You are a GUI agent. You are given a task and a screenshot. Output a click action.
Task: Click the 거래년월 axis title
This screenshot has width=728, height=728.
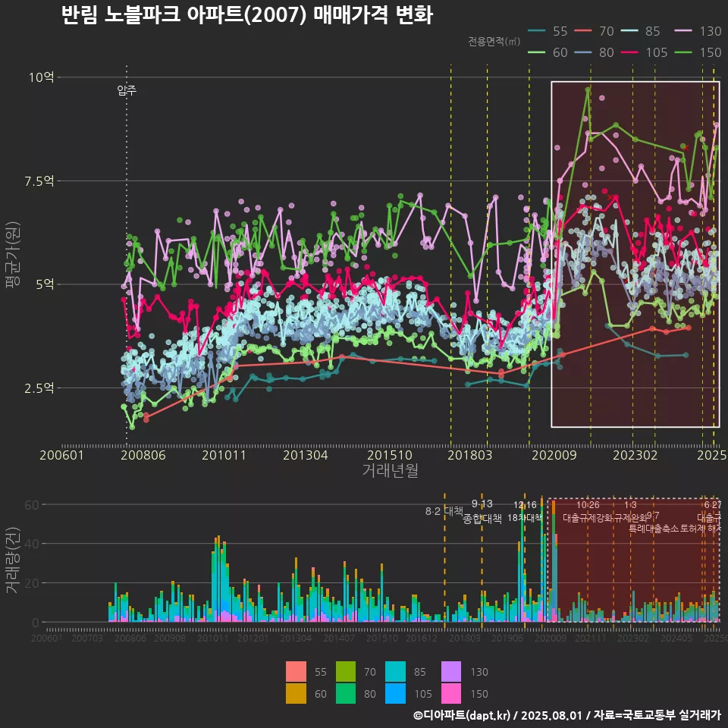(x=390, y=471)
